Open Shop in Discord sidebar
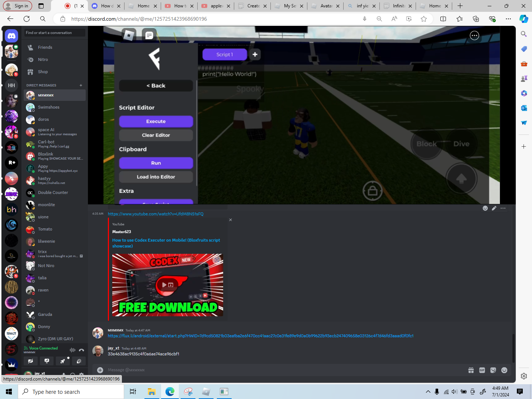This screenshot has width=532, height=399. pyautogui.click(x=55, y=72)
